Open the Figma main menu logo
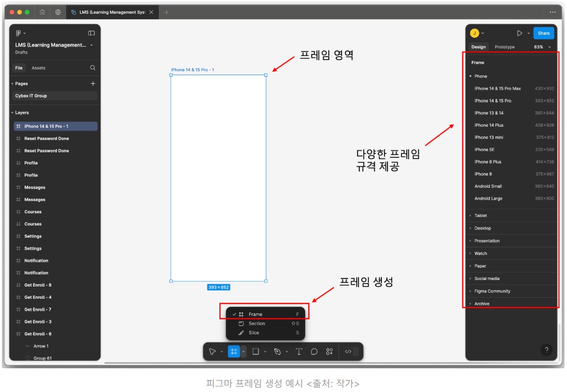This screenshot has height=392, width=567. tap(19, 33)
